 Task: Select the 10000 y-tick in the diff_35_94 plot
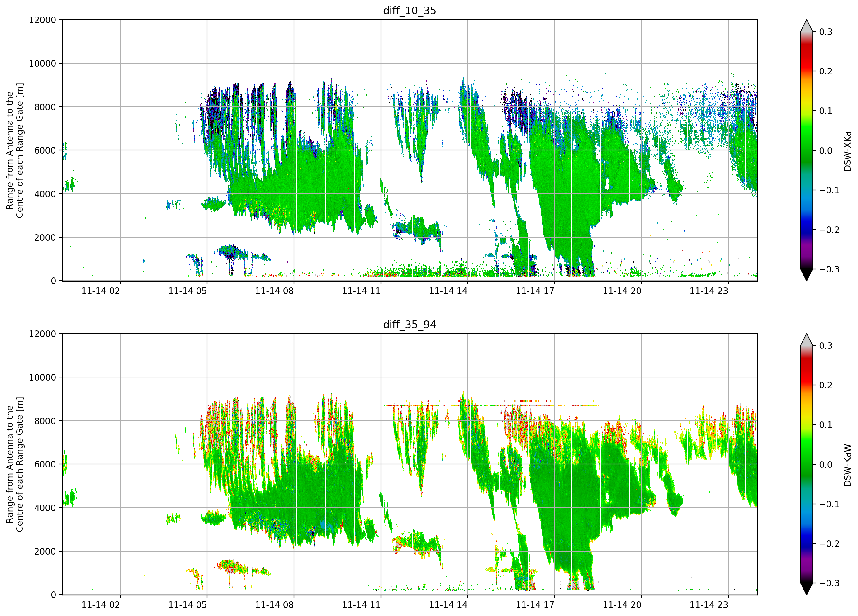click(x=42, y=378)
